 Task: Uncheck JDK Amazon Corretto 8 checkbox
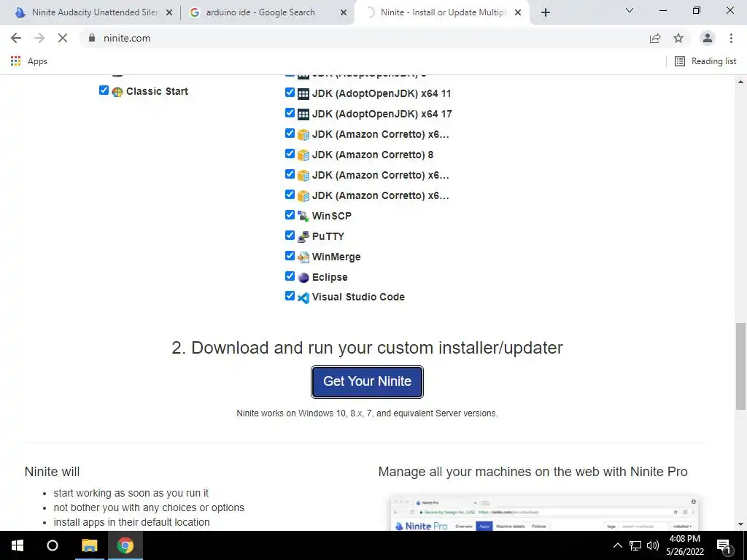coord(290,153)
